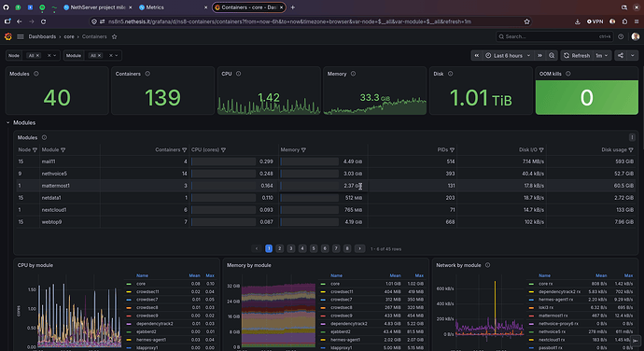Viewport: 644px width, 351px height.
Task: Open the Dashboards breadcrumb link
Action: (x=42, y=36)
